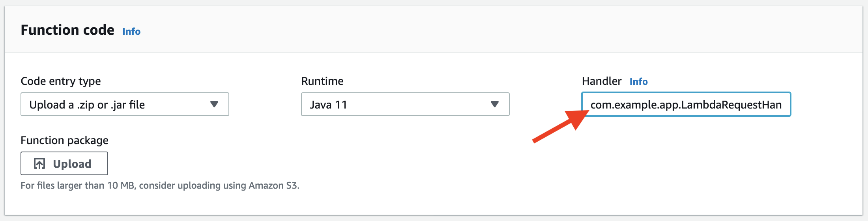Click the word 'Upload' on the upload button
This screenshot has height=221, width=868.
pos(72,164)
